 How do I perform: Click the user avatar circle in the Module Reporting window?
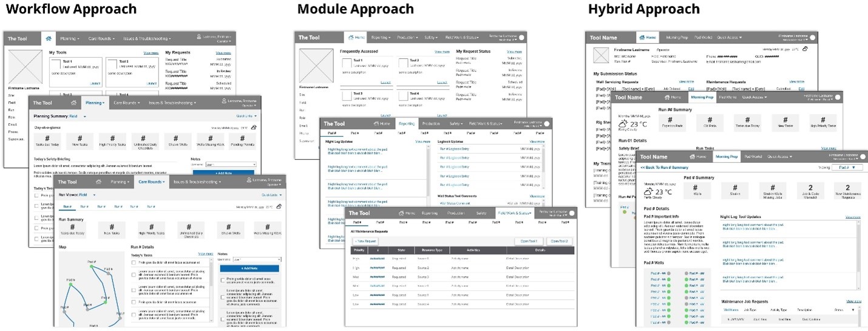[546, 123]
